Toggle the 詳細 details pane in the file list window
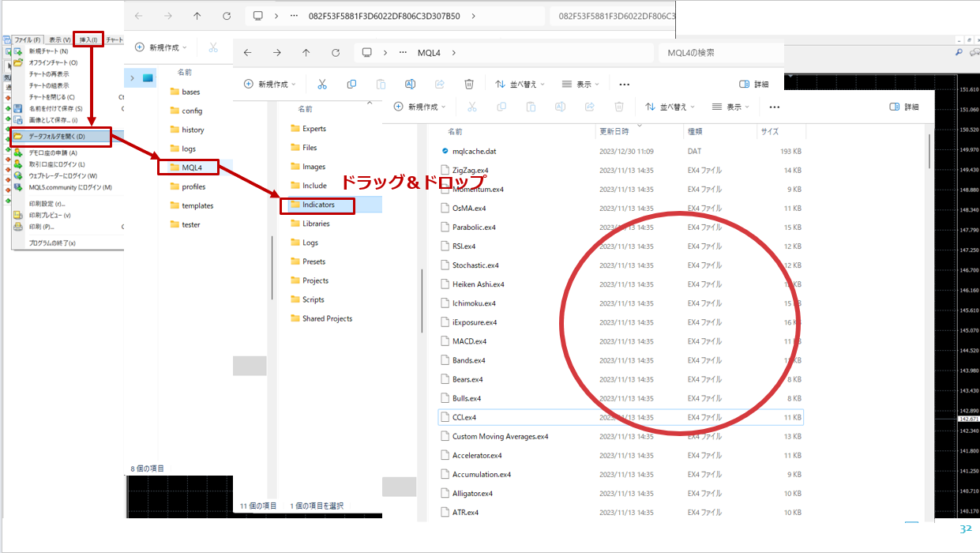The width and height of the screenshot is (980, 553). tap(904, 107)
